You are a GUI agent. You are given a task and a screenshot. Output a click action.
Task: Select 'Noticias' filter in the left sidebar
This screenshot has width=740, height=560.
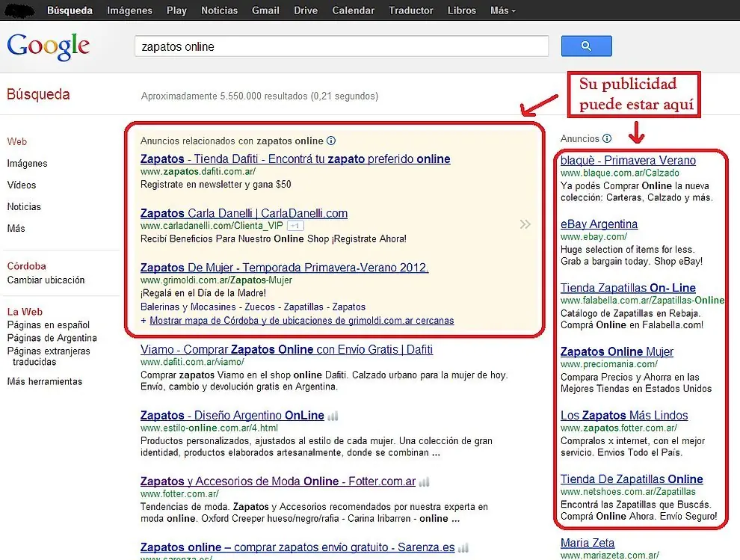coord(24,207)
